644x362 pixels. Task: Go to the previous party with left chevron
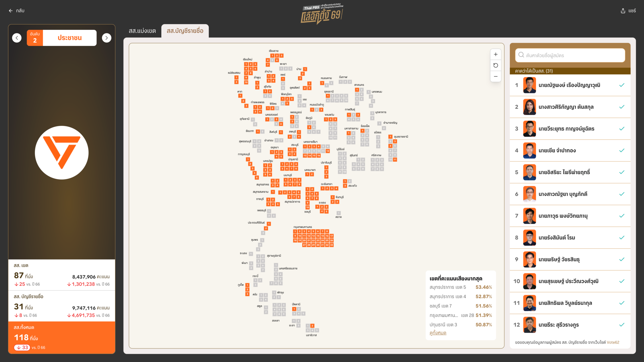[x=17, y=38]
